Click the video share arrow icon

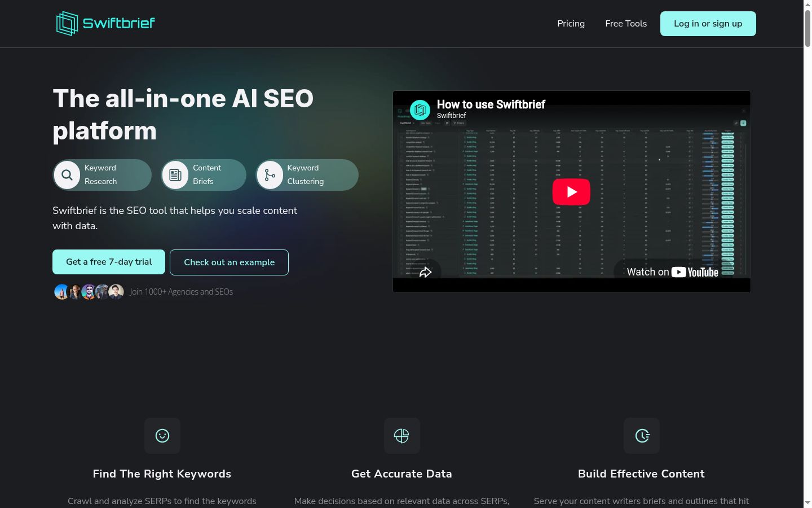[426, 272]
